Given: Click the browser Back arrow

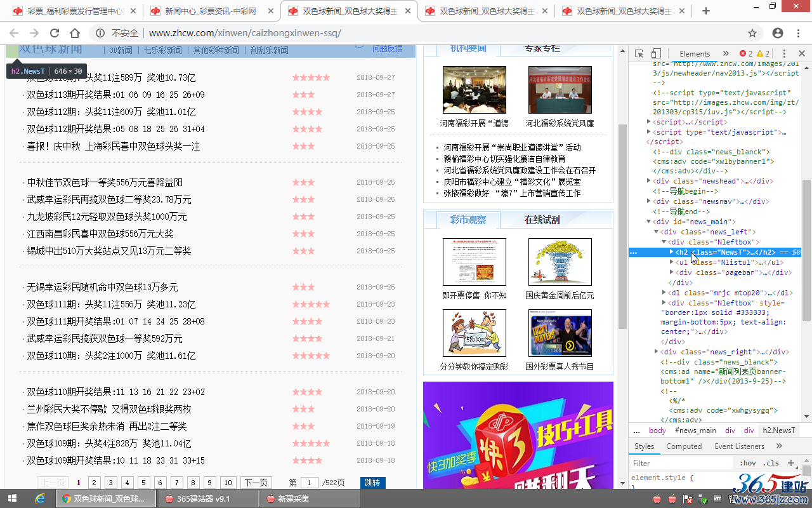Looking at the screenshot, I should [x=14, y=33].
